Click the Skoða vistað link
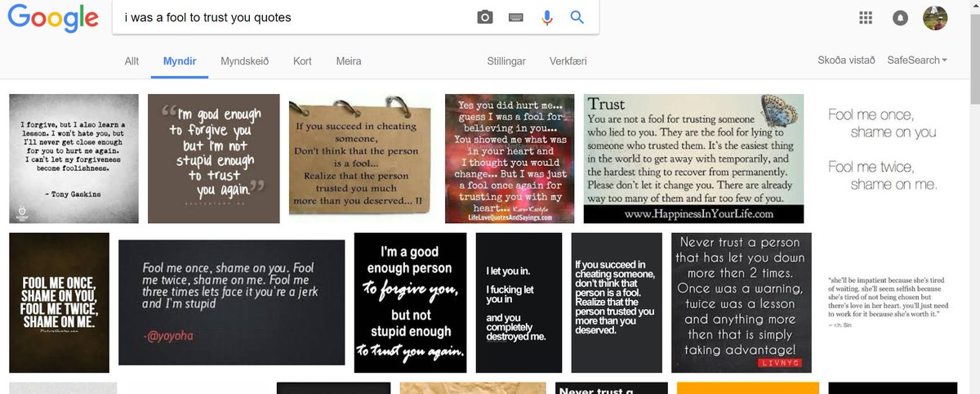The image size is (980, 394). tap(846, 60)
